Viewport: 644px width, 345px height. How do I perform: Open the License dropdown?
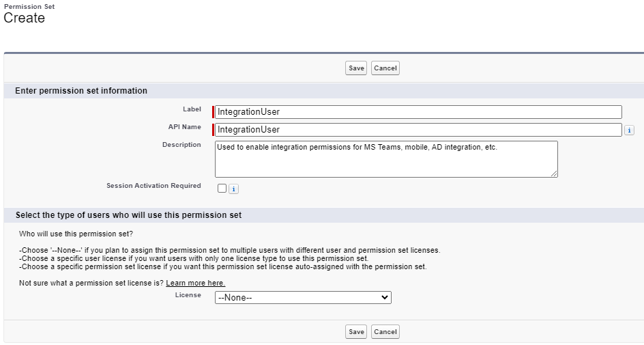(x=303, y=298)
